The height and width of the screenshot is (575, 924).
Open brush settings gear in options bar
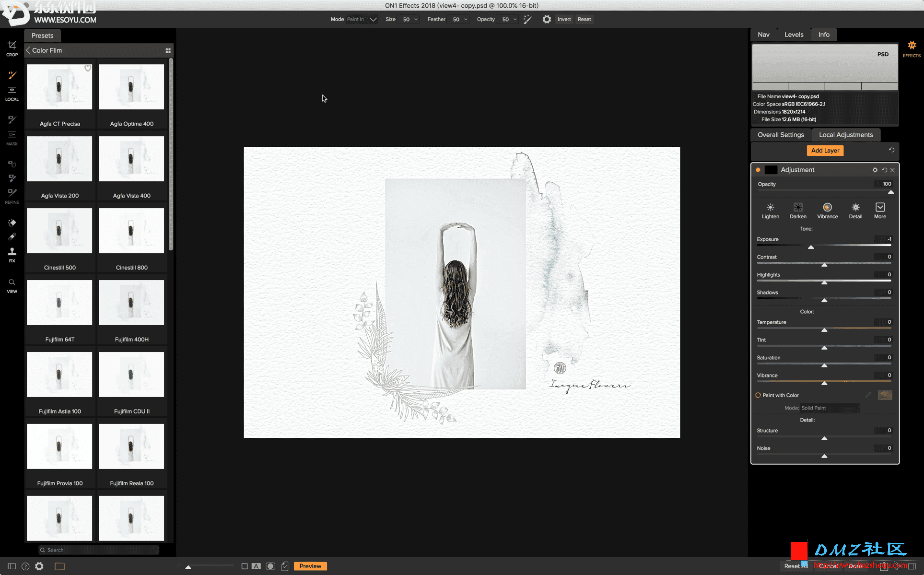[547, 19]
